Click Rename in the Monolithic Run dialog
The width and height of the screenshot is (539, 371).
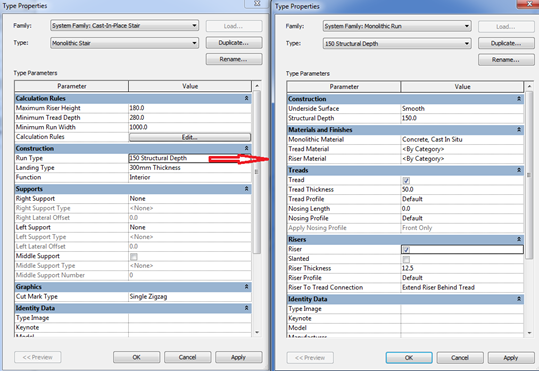click(506, 60)
